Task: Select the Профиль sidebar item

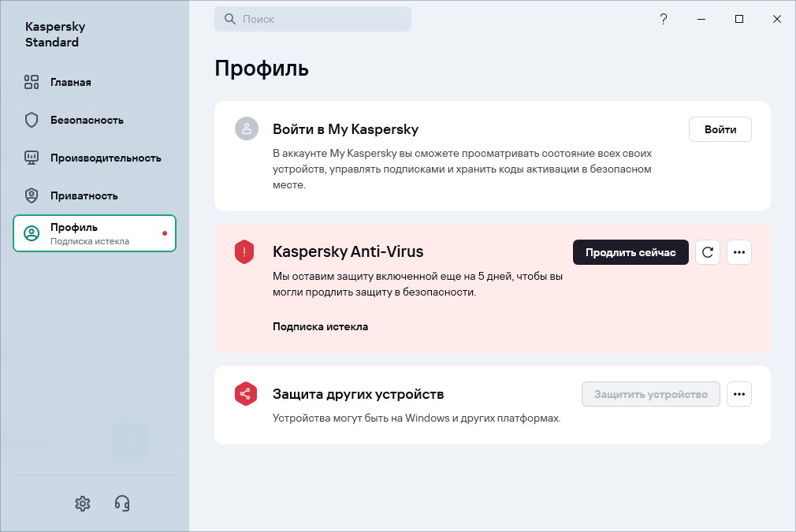Action: (95, 233)
